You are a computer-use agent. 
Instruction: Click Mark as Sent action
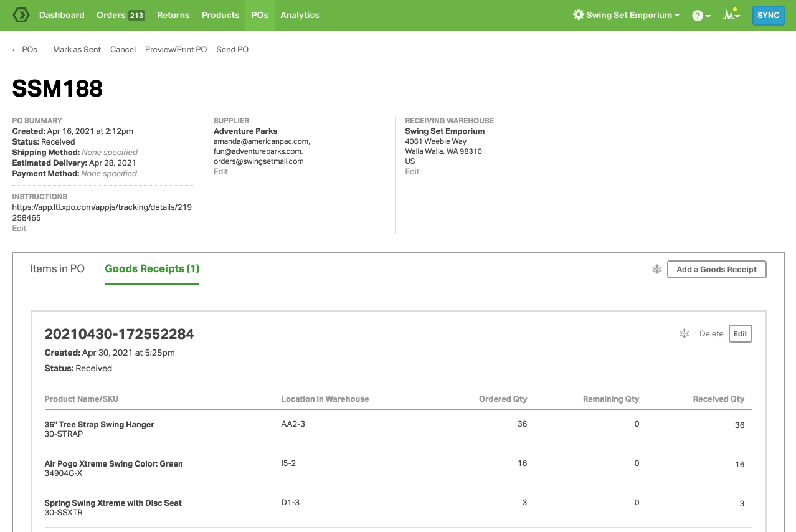(x=77, y=49)
